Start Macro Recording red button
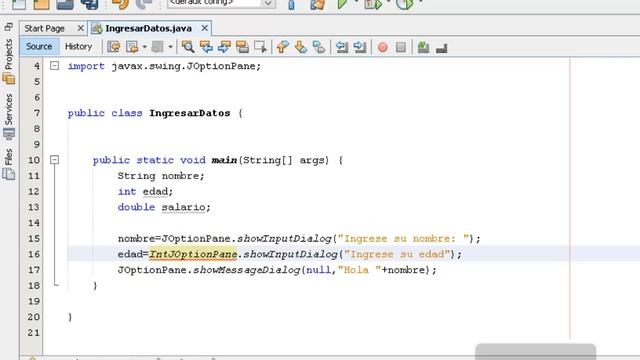 [x=382, y=47]
